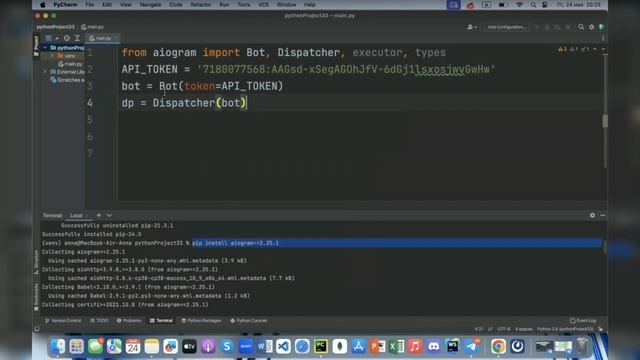Open the terminal sessions dropdown chevron
Screen dimensions: 640x360
109,215
